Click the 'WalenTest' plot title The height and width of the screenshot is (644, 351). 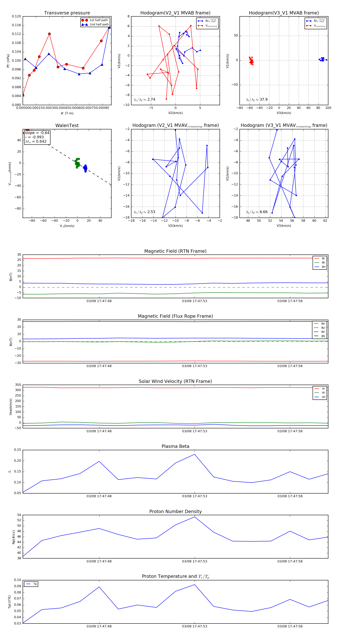(67, 125)
